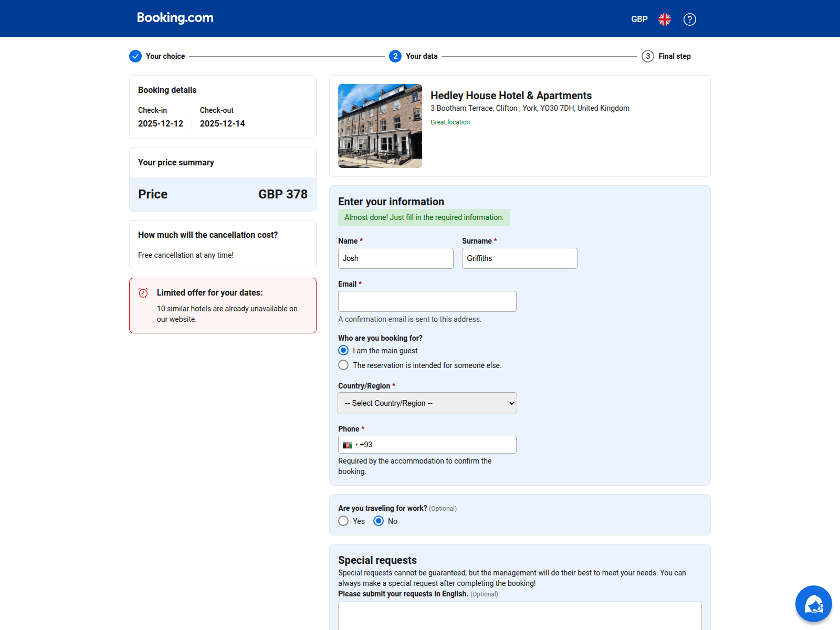This screenshot has width=840, height=630.
Task: Click the 'Great location' label
Action: point(450,122)
